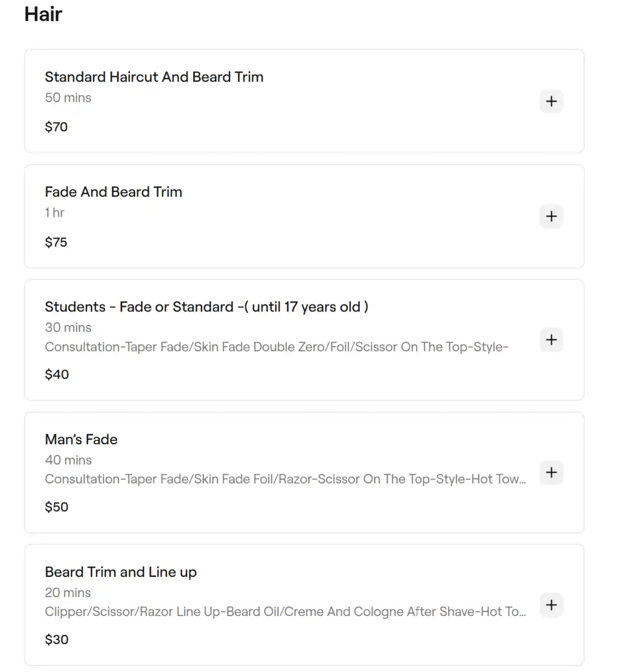Click the $75 price on Fade card
The width and height of the screenshot is (628, 672).
pyautogui.click(x=56, y=242)
